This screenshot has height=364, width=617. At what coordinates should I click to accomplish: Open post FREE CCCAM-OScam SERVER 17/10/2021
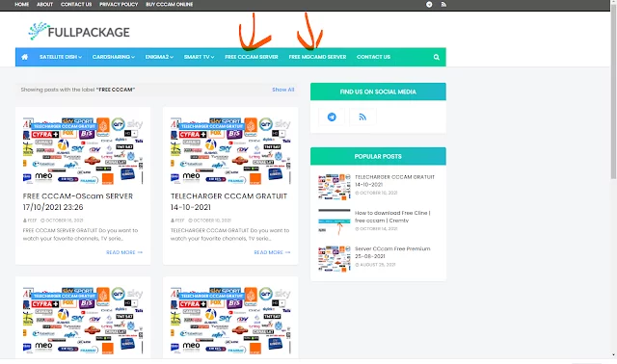tap(77, 201)
